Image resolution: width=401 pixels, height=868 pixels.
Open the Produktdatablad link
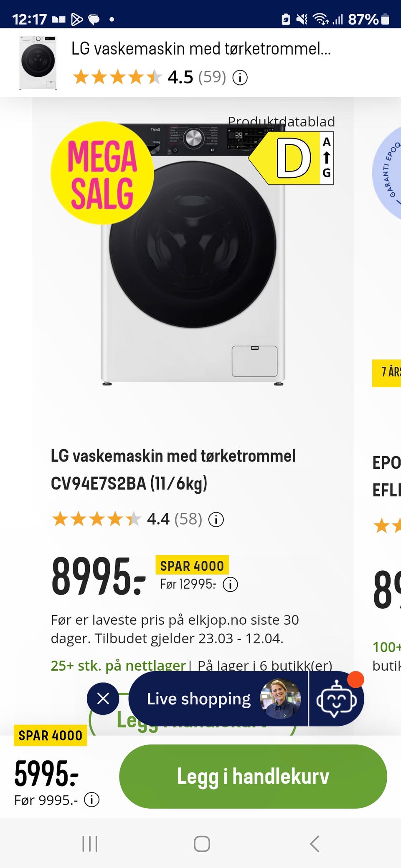pyautogui.click(x=281, y=121)
